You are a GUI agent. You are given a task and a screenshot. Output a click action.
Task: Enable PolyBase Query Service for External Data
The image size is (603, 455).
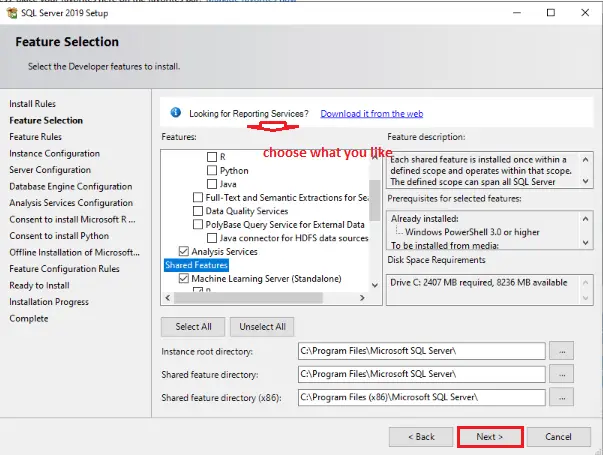tap(198, 224)
